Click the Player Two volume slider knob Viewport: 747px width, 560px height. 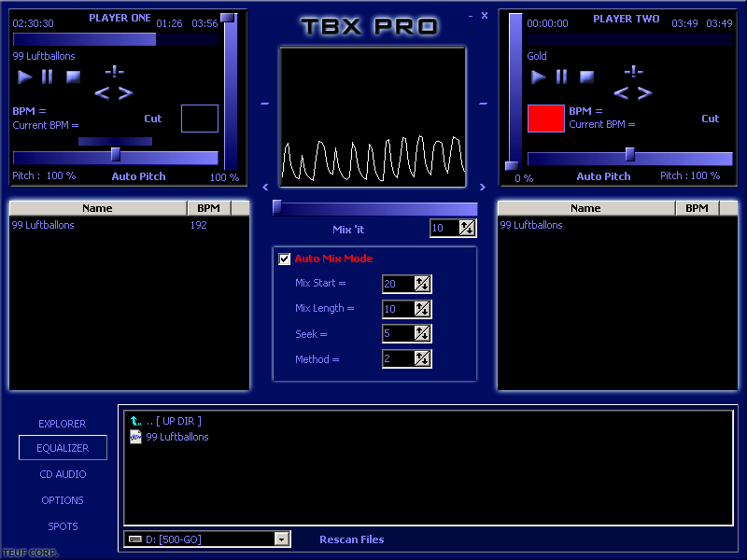[512, 166]
